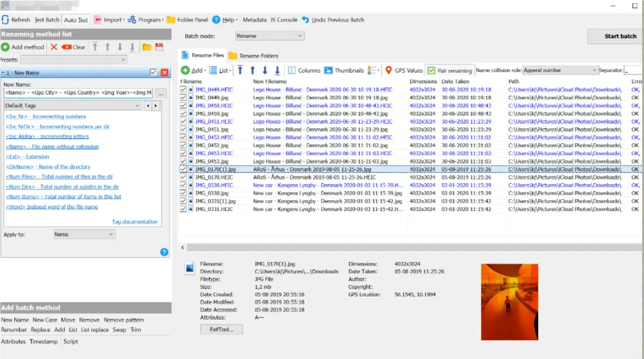The width and height of the screenshot is (644, 359).
Task: Uncheck the IMG_0331.HEIC file checkbox
Action: tap(183, 209)
